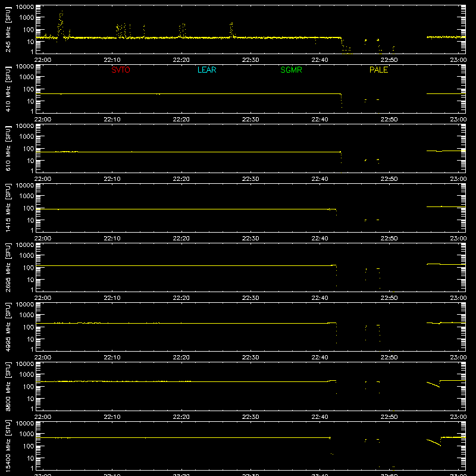Click 22:30 tick label under 4995 MHz panel
The height and width of the screenshot is (476, 476).
pos(250,358)
